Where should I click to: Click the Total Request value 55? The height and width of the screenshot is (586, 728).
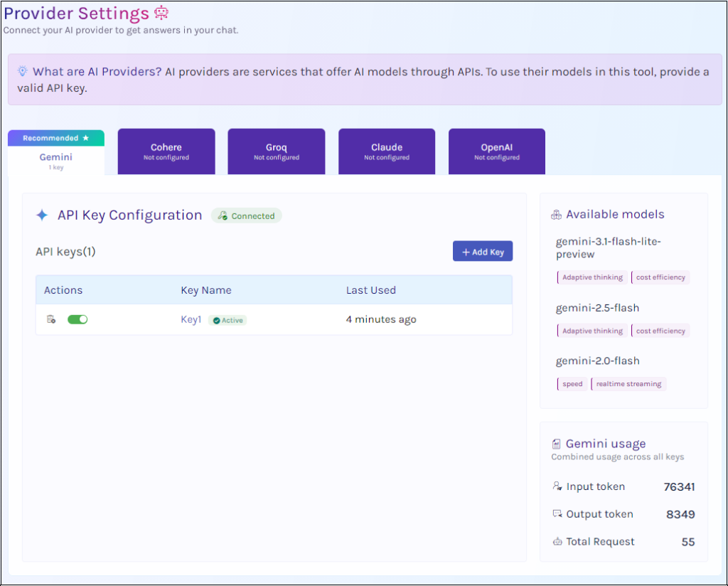pyautogui.click(x=688, y=542)
